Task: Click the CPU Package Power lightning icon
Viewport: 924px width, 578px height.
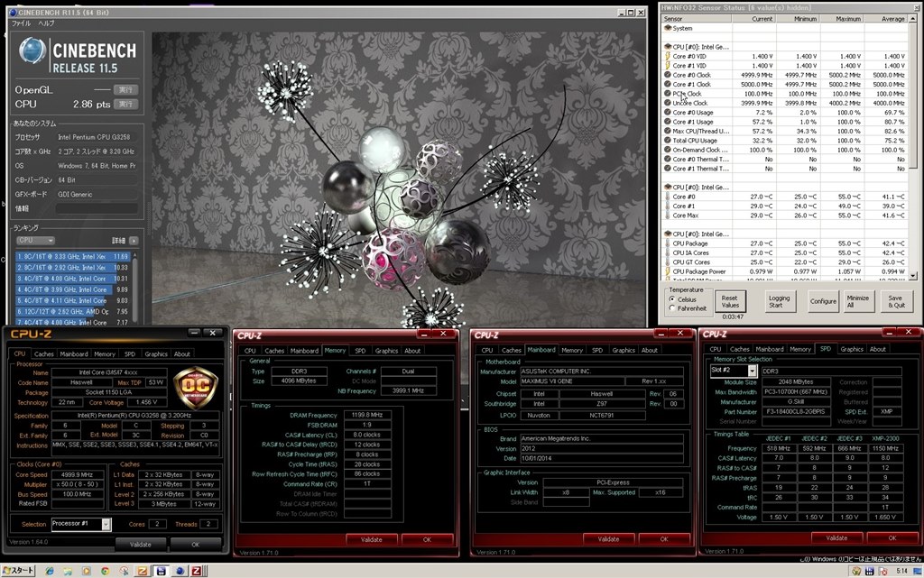Action: click(x=668, y=271)
